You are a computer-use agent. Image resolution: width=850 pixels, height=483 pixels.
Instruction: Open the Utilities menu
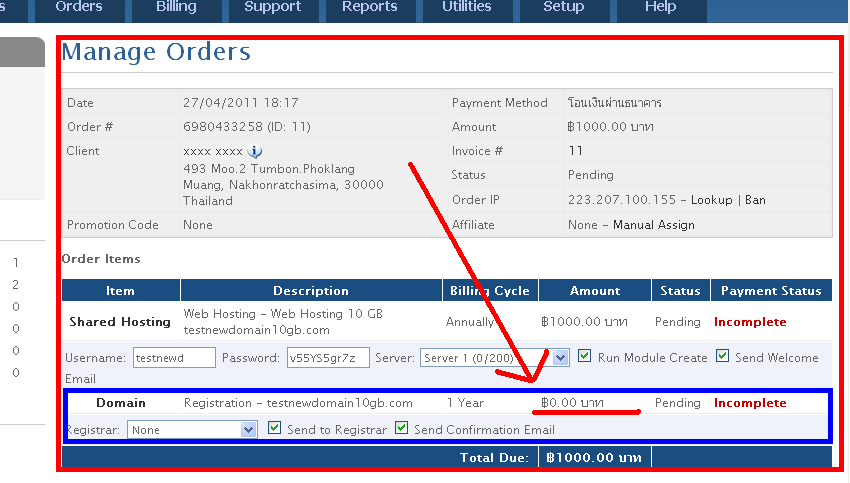pyautogui.click(x=467, y=8)
